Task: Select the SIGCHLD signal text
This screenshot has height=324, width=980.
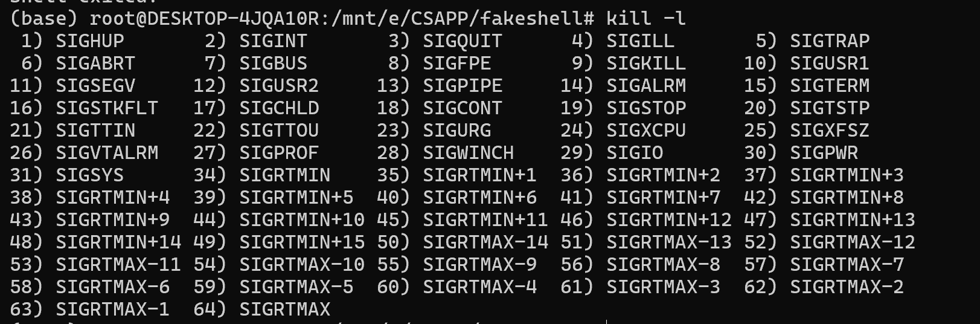Action: pyautogui.click(x=279, y=108)
